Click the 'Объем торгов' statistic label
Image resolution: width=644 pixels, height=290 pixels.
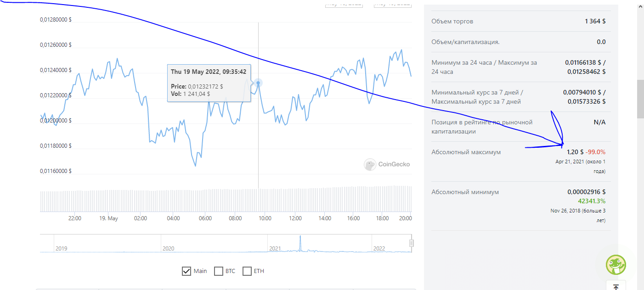coord(452,22)
